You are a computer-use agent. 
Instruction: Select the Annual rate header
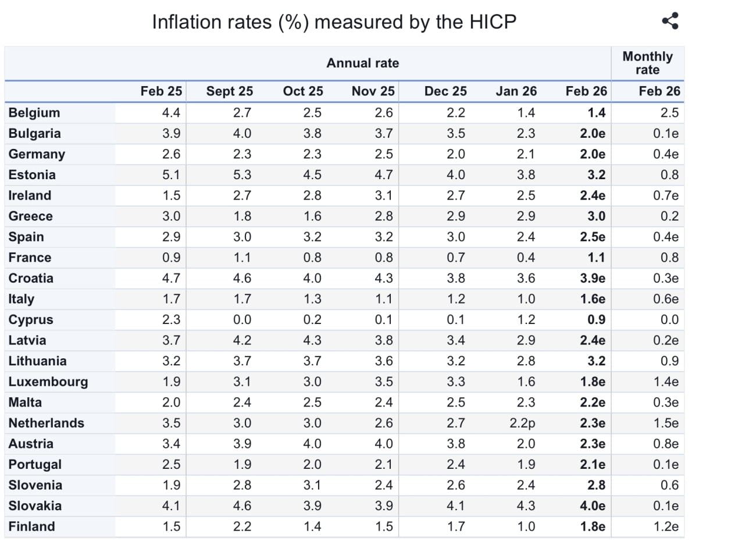(x=363, y=63)
